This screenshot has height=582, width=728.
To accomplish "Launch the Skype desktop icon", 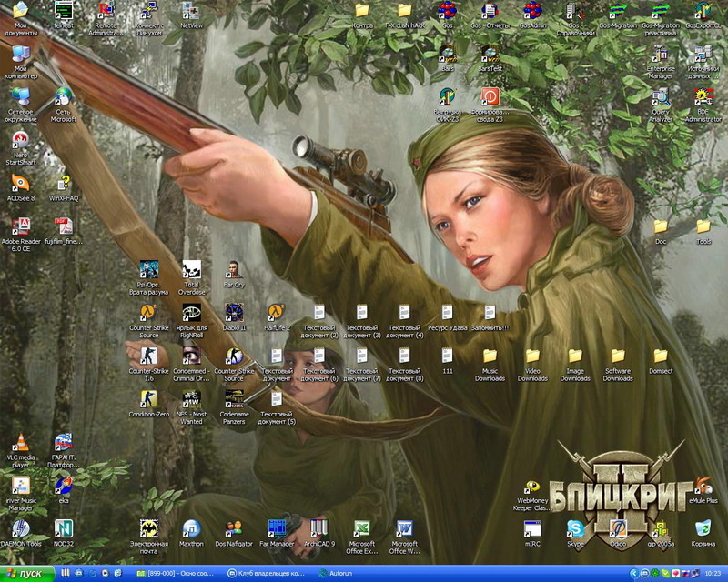I will tap(575, 529).
